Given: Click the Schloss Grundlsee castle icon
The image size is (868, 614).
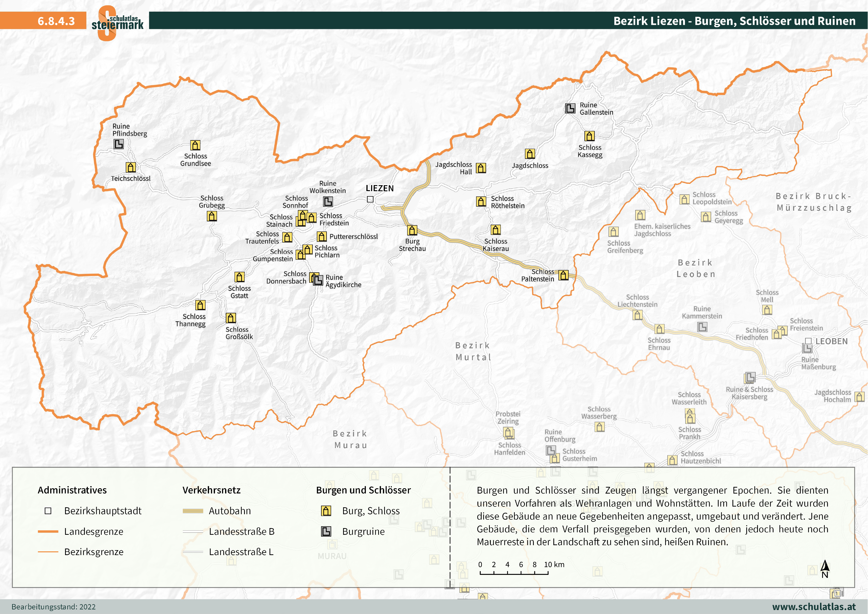Looking at the screenshot, I should (195, 145).
